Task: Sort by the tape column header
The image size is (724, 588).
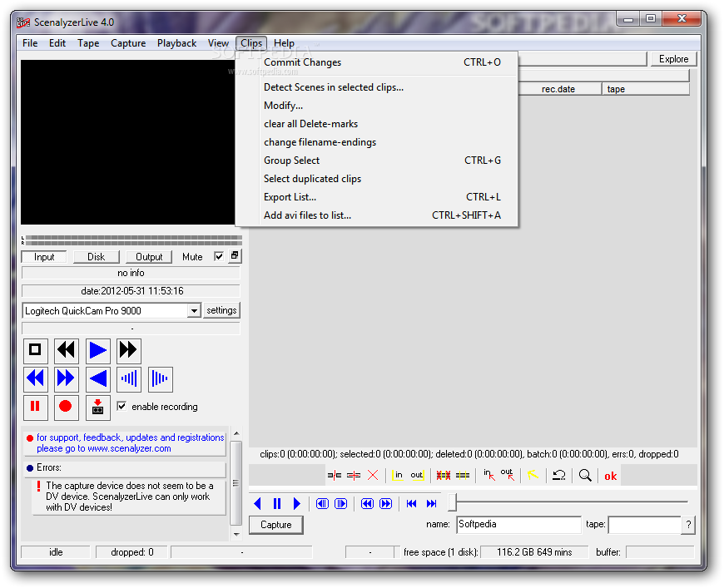Action: [646, 89]
